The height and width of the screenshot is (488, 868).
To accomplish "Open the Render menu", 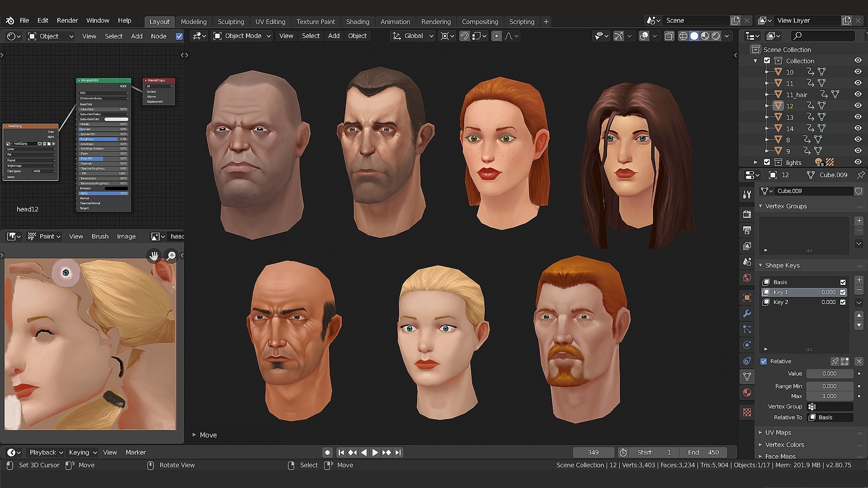I will pos(67,20).
